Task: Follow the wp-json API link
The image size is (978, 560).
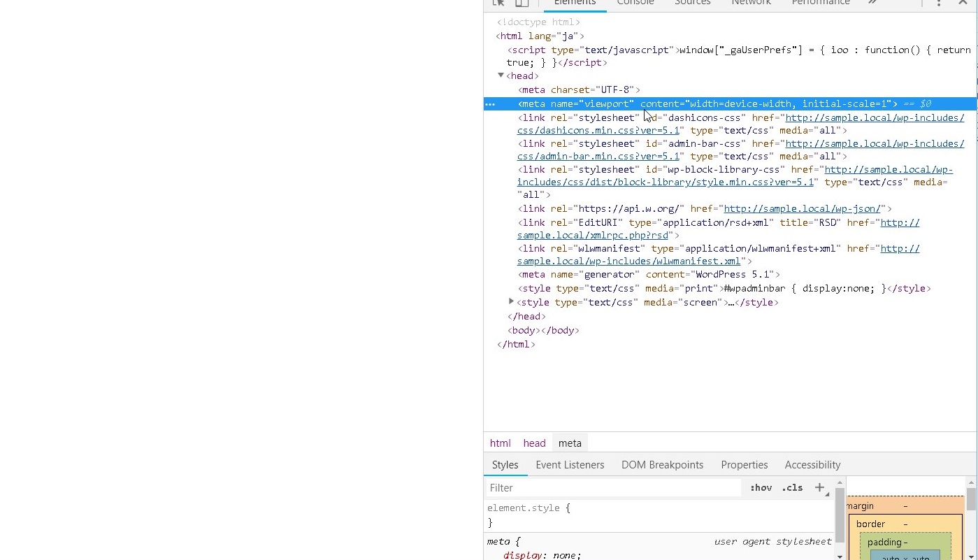Action: pyautogui.click(x=801, y=208)
